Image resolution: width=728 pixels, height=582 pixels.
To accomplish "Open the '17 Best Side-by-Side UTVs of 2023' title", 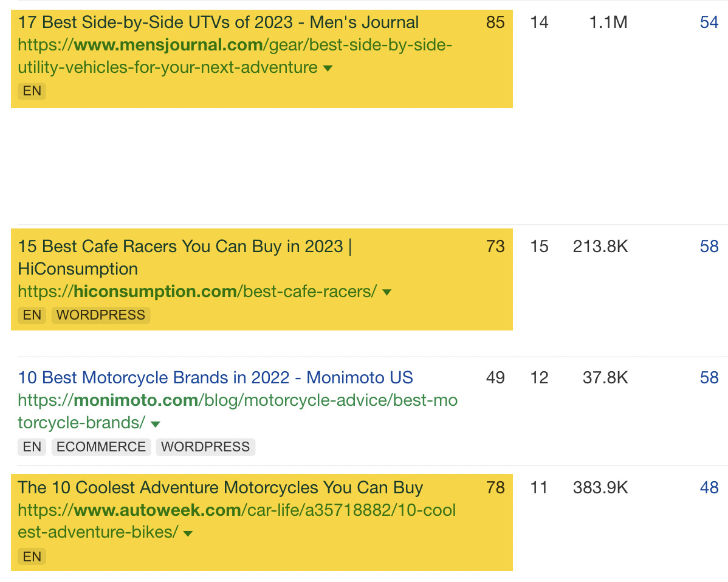I will click(x=218, y=22).
